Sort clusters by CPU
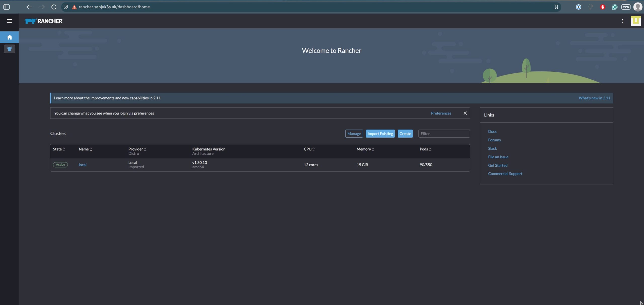This screenshot has height=305, width=644. pos(309,149)
